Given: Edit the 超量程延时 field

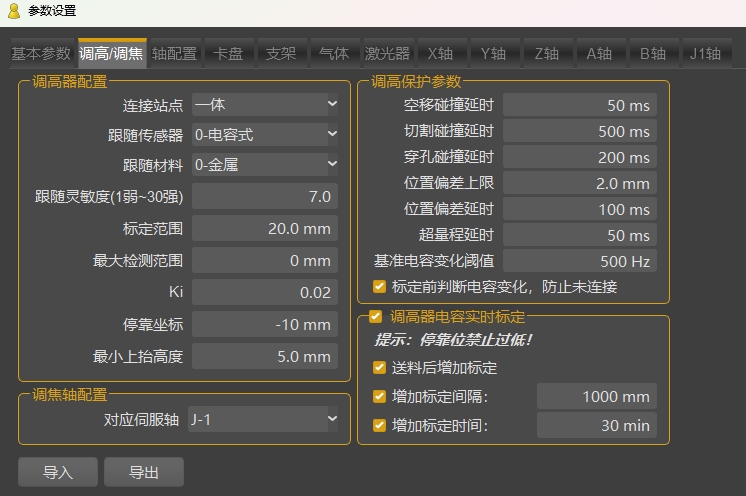Looking at the screenshot, I should 579,235.
